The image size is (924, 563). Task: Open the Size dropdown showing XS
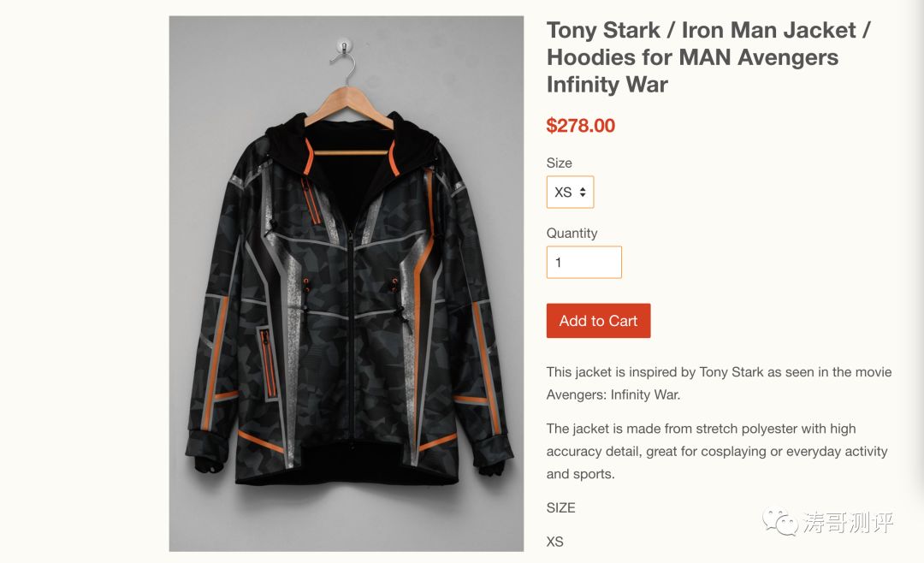[x=570, y=193]
